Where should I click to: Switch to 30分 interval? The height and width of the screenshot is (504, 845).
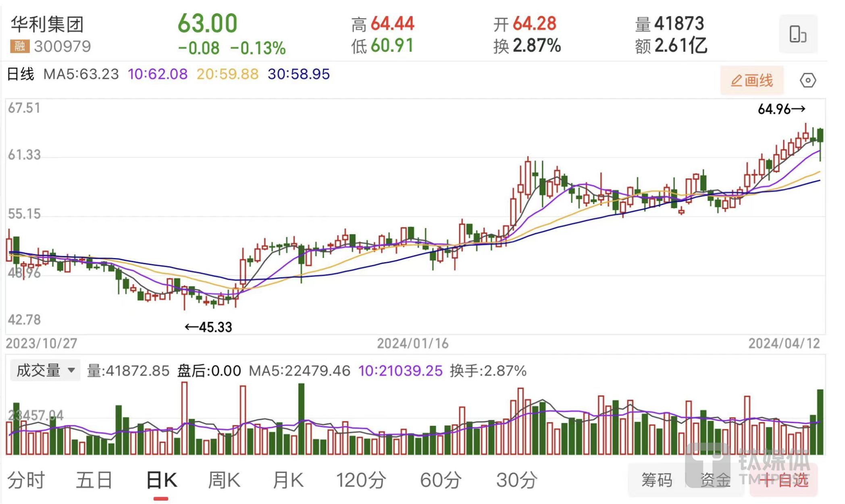pyautogui.click(x=517, y=480)
